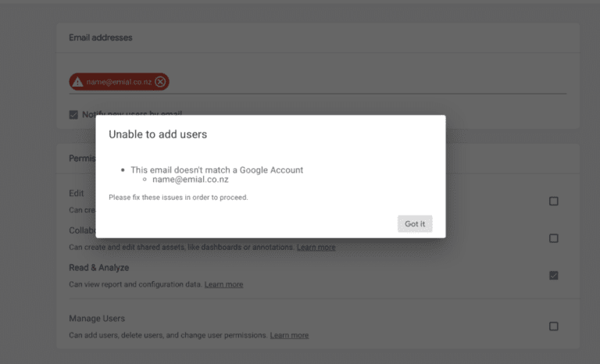Remove the name@emial.co.nz email chip

160,81
